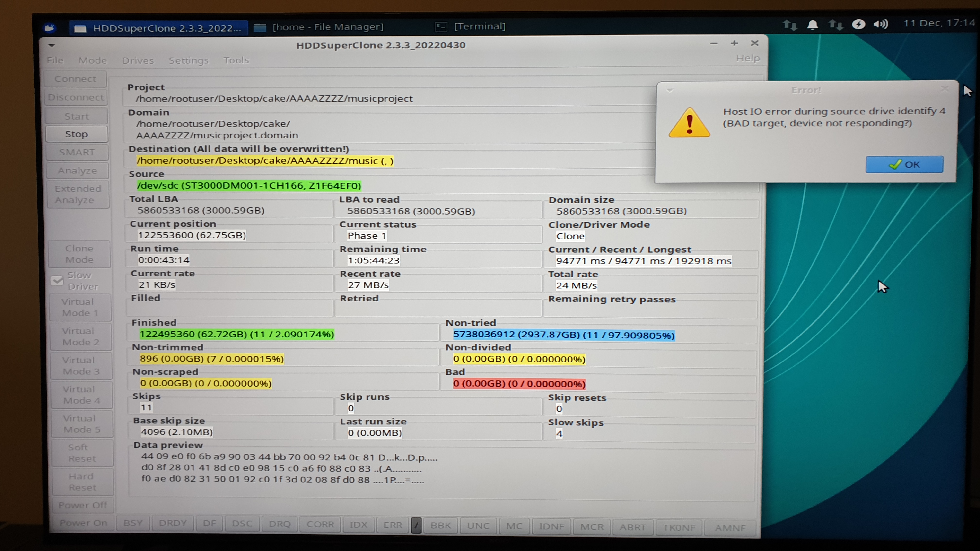The height and width of the screenshot is (551, 980).
Task: Click the Start button
Action: (x=77, y=116)
